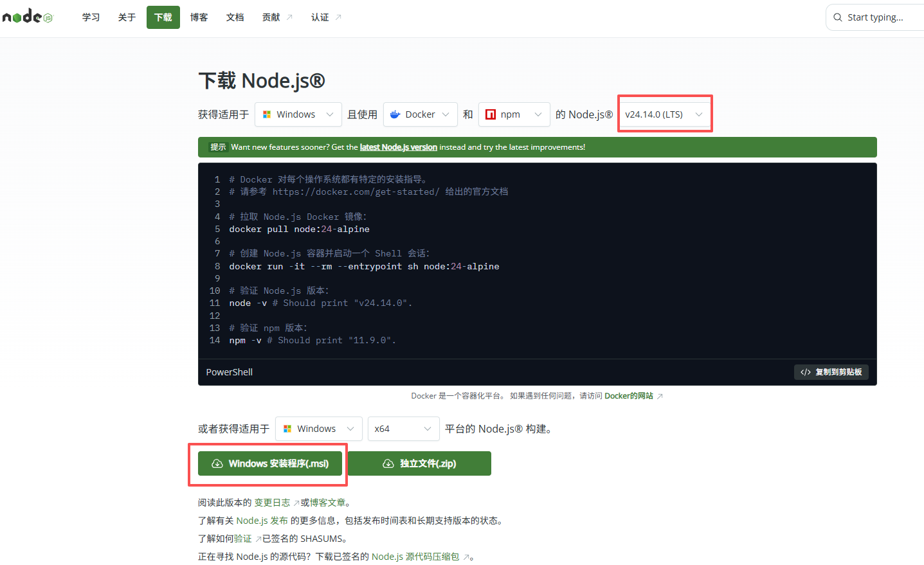
Task: Click the external arrow beside 贡献
Action: [x=289, y=17]
